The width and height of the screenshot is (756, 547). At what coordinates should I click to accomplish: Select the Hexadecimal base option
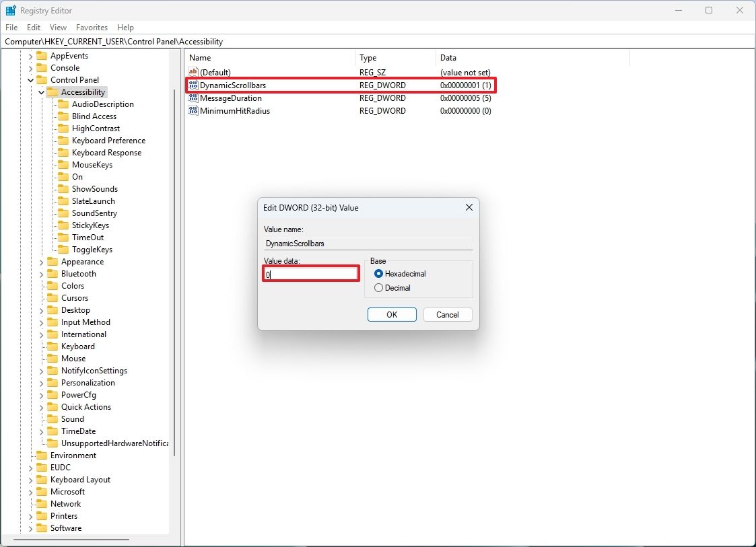(378, 274)
